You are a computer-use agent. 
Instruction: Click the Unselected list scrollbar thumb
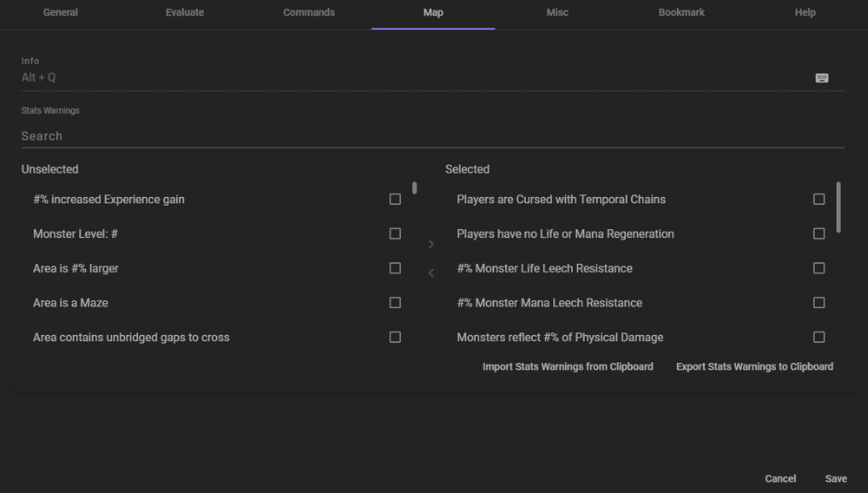pyautogui.click(x=414, y=187)
